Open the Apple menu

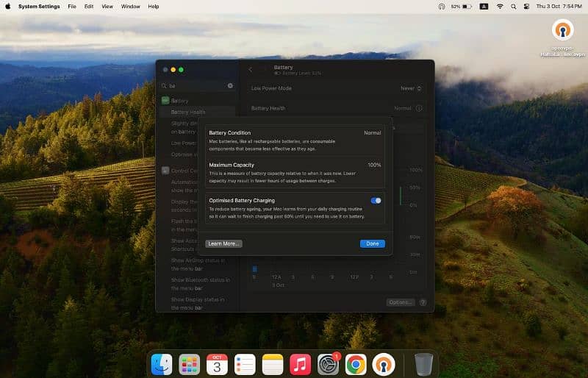pos(8,6)
